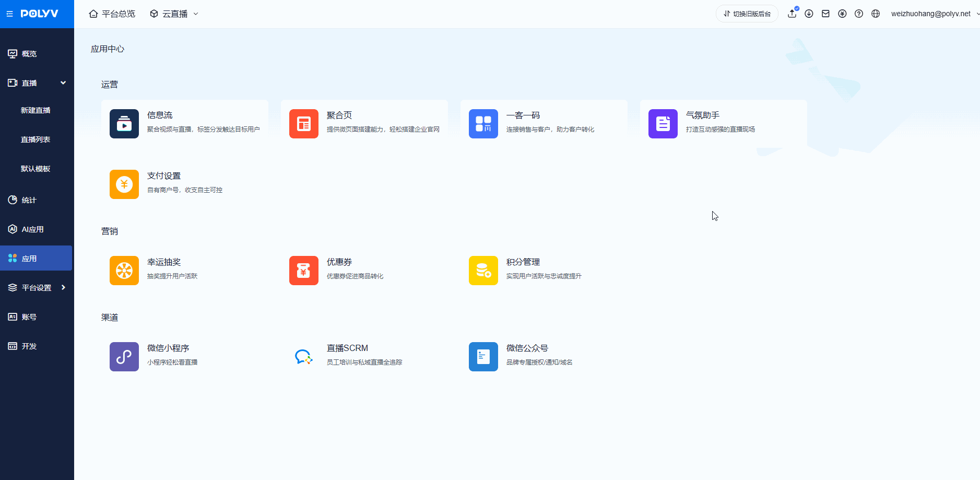Open the 信息流 app icon
This screenshot has width=980, height=480.
coord(124,124)
